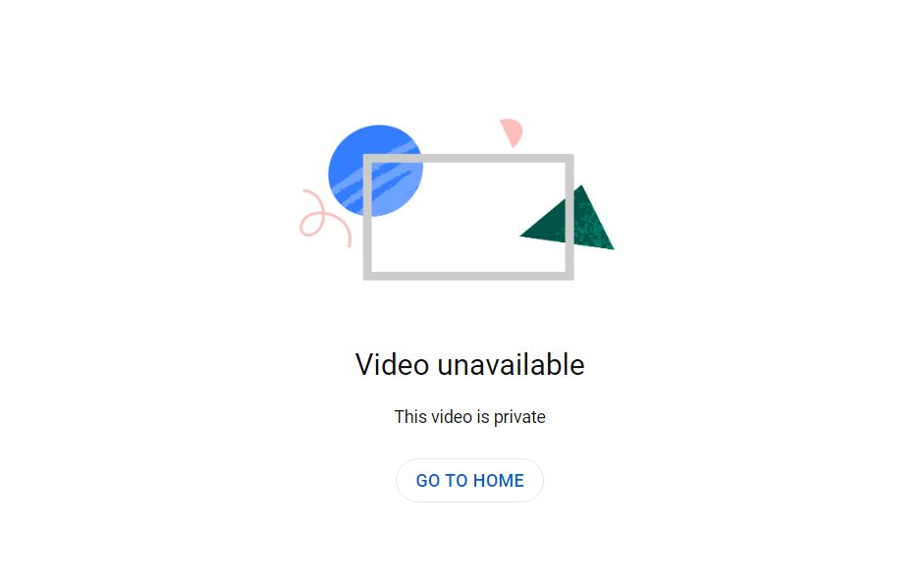The height and width of the screenshot is (579, 924).
Task: Click the word "GO" on the home button
Action: click(428, 481)
